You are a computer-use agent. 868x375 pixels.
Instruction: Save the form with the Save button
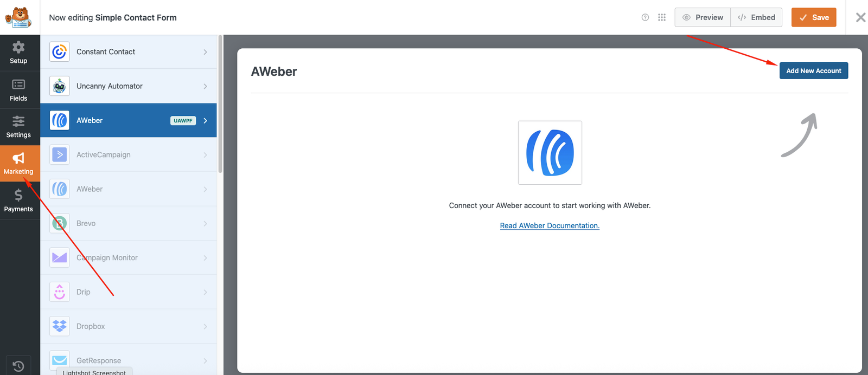click(813, 17)
